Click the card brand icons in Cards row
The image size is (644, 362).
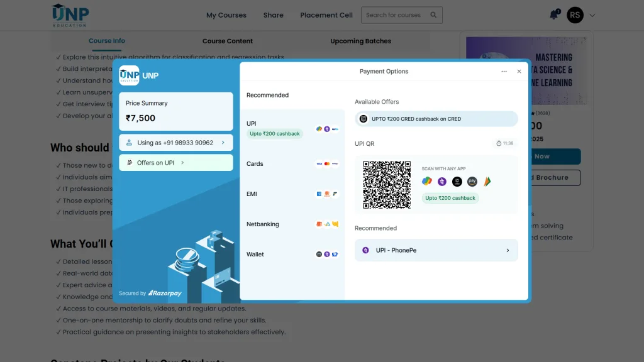tap(327, 164)
